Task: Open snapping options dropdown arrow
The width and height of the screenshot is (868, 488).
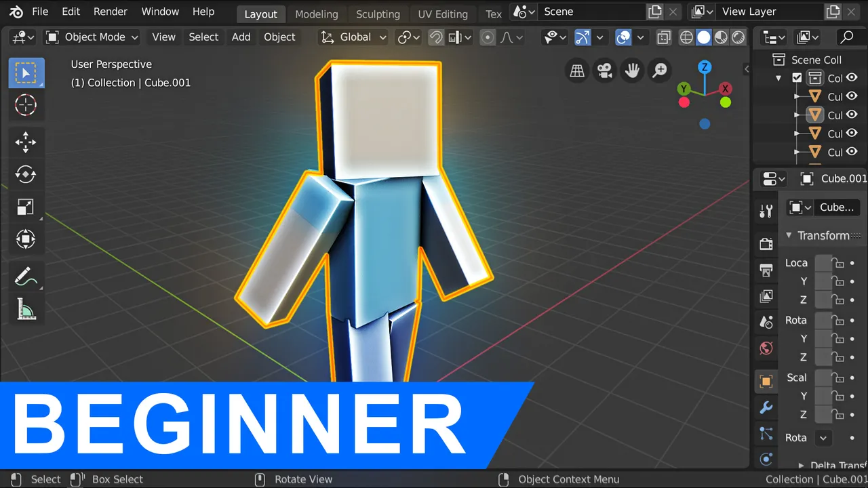Action: tap(459, 37)
